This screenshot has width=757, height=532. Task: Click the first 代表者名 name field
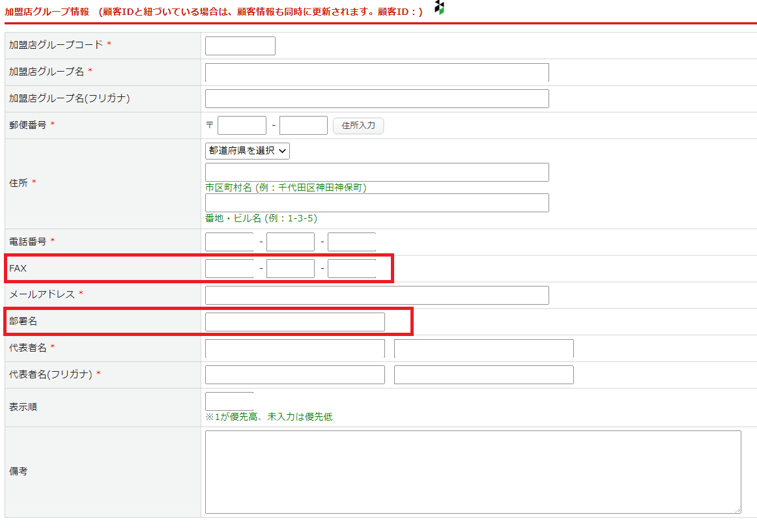pyautogui.click(x=294, y=349)
